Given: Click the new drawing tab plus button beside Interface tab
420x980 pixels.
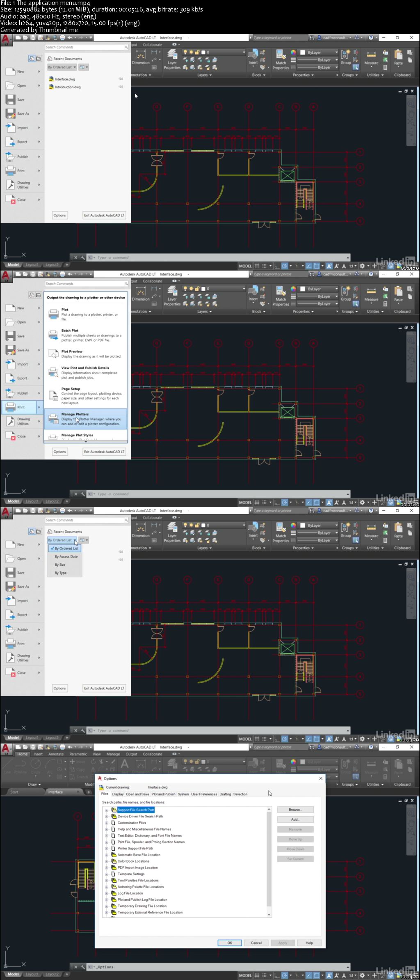Looking at the screenshot, I should [89, 792].
